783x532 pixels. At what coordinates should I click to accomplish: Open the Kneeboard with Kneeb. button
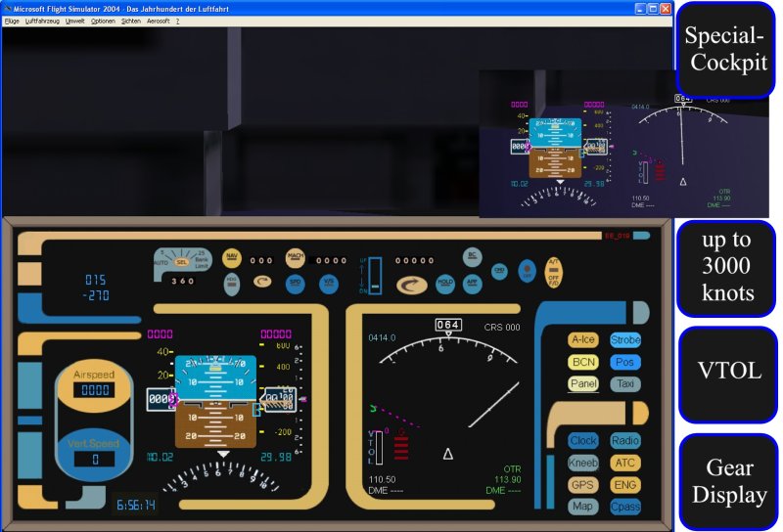click(x=583, y=463)
